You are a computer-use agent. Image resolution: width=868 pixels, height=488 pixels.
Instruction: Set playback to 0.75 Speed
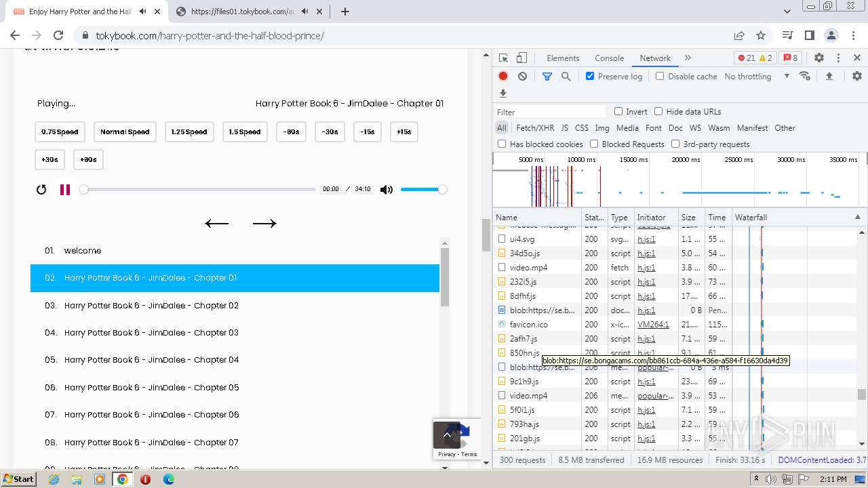(60, 132)
